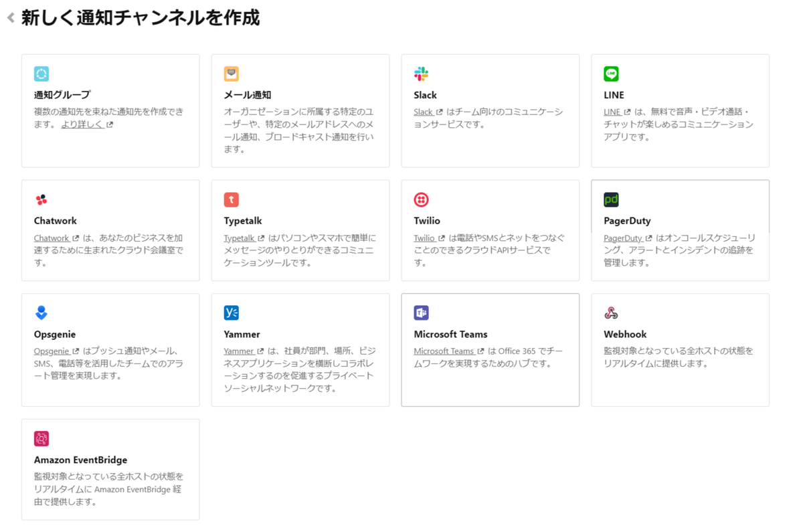This screenshot has height=532, width=803.
Task: Choose the Slack card heading
Action: (425, 95)
